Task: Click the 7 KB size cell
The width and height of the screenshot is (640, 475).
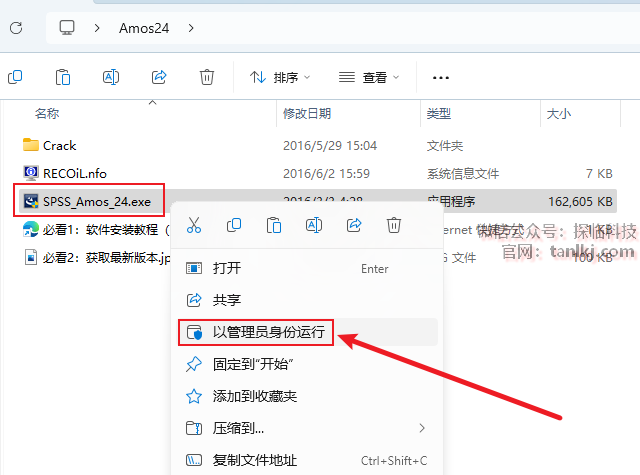Action: coord(599,174)
